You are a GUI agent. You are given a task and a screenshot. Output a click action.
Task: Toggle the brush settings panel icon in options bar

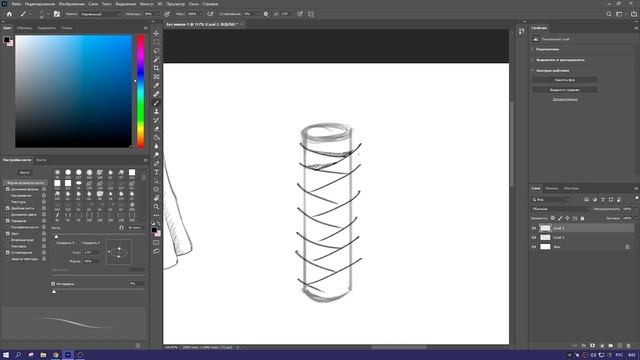click(x=57, y=14)
